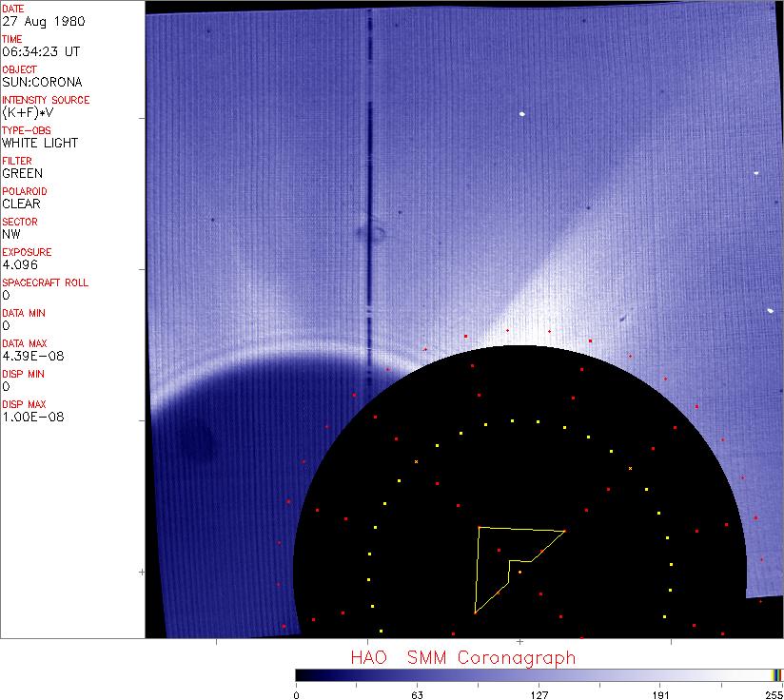Click the TYPE-OBS label
This screenshot has width=784, height=700.
pyautogui.click(x=27, y=131)
